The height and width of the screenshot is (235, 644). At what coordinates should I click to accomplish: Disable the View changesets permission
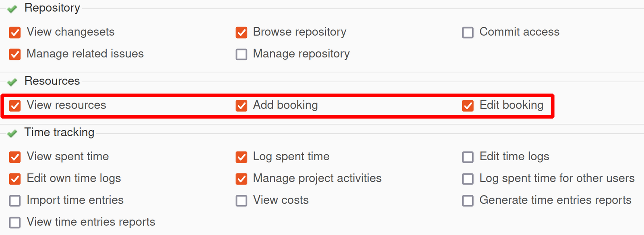pyautogui.click(x=14, y=33)
